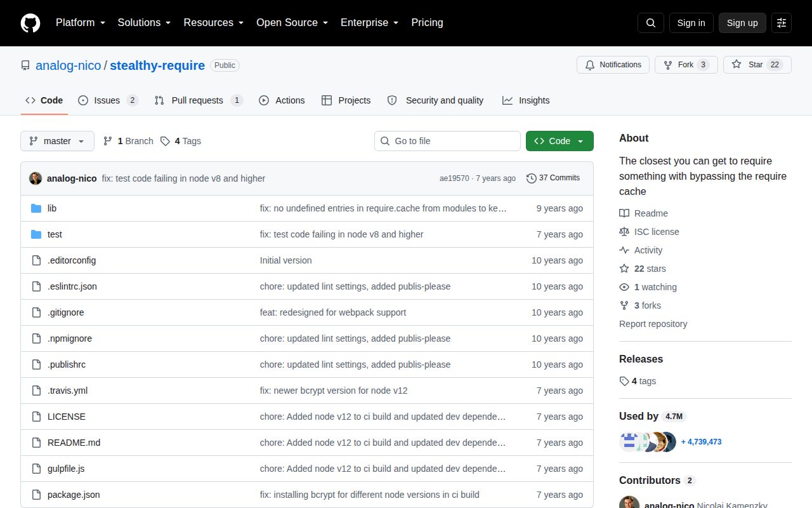Screen dimensions: 812x508
Task: Open 'fix: installing bcrypt for different node versions' commit
Action: click(370, 495)
